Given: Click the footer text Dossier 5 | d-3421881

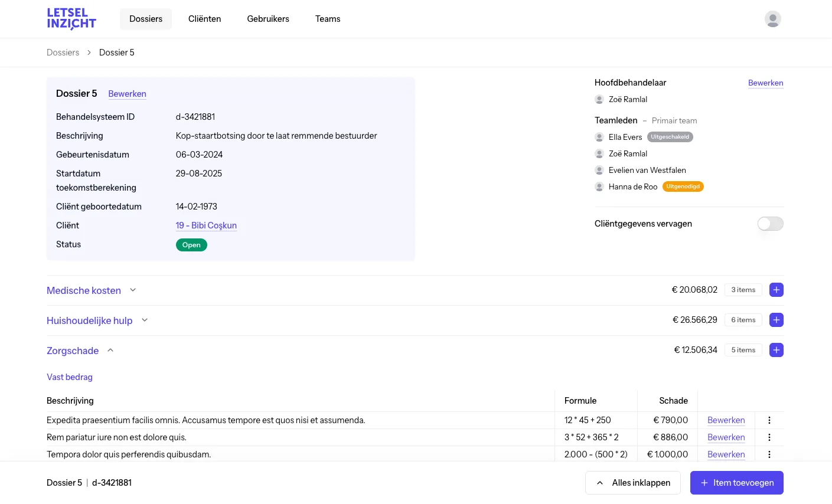Looking at the screenshot, I should tap(89, 483).
